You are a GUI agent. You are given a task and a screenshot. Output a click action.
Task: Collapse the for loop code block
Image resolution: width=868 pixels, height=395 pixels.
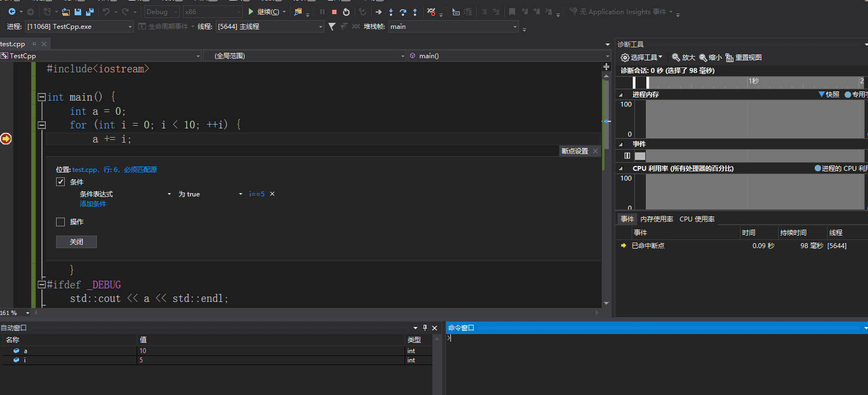(x=41, y=125)
